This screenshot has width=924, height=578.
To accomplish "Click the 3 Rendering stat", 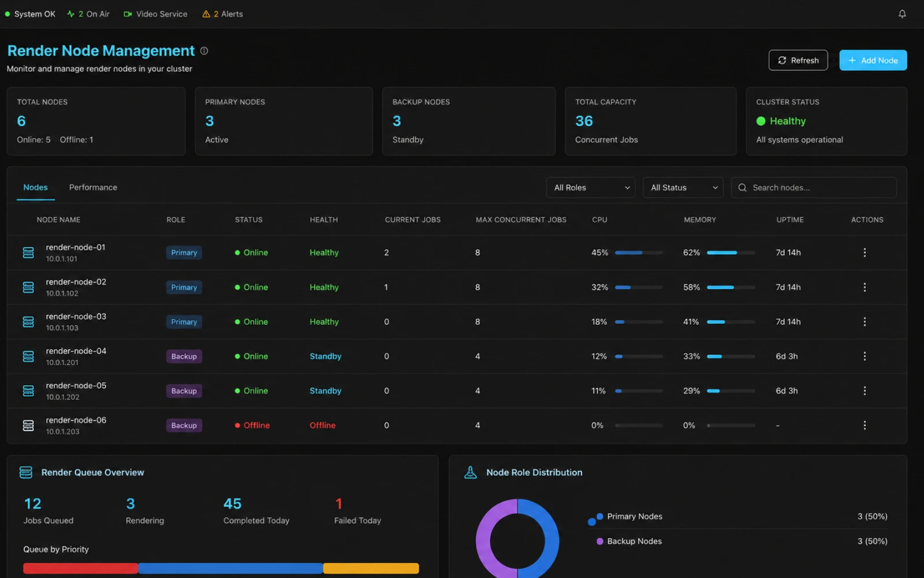I will coord(145,511).
